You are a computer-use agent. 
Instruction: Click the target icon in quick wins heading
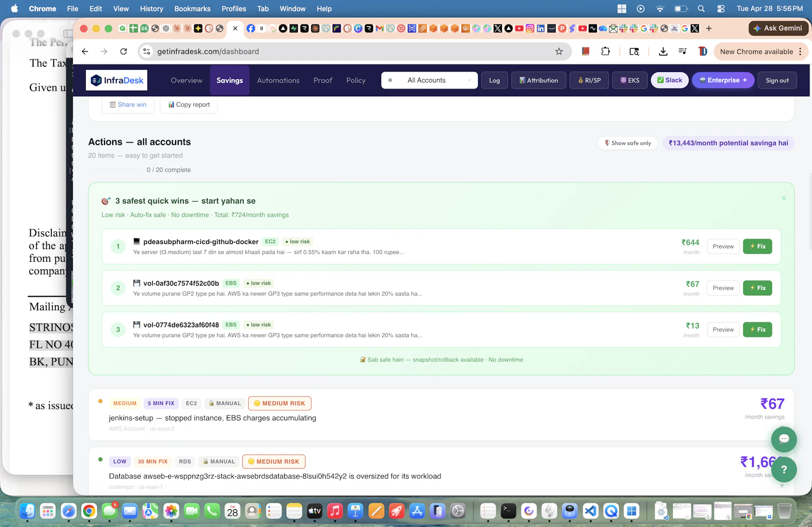point(106,201)
